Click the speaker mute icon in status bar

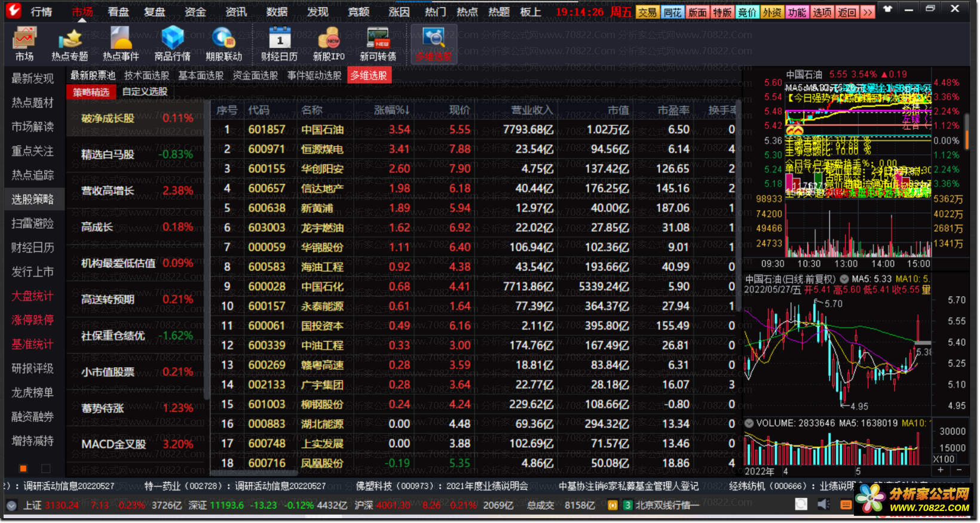(x=823, y=504)
